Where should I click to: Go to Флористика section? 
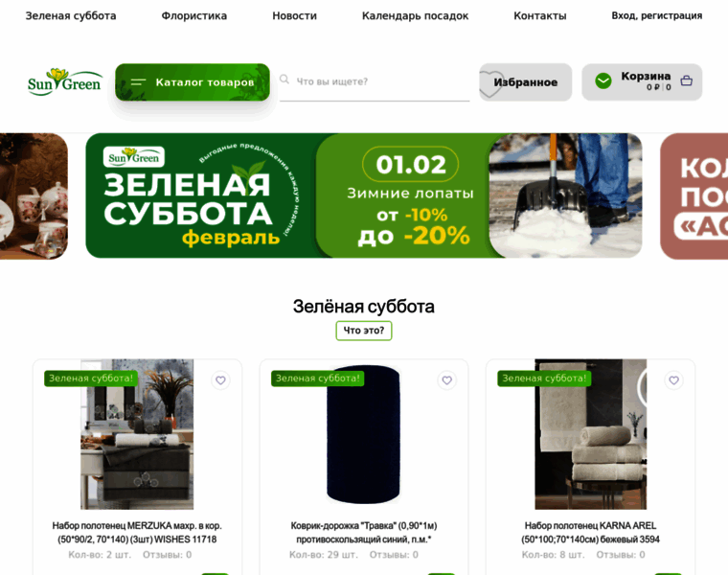pos(194,15)
